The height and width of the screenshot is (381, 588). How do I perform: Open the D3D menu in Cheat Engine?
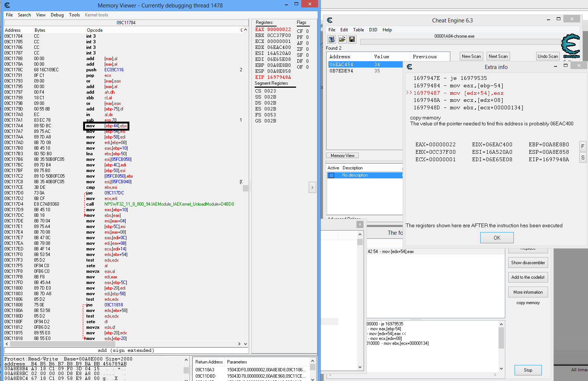(373, 30)
